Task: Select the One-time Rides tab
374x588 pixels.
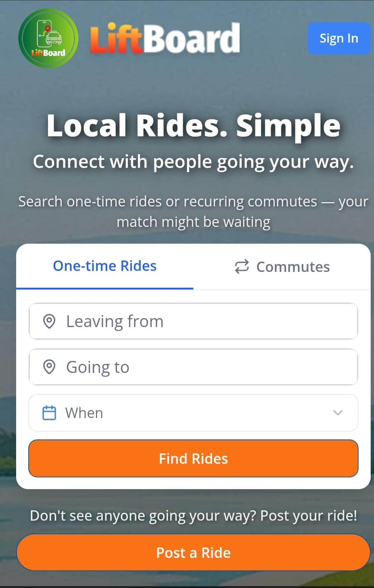Action: click(x=105, y=266)
